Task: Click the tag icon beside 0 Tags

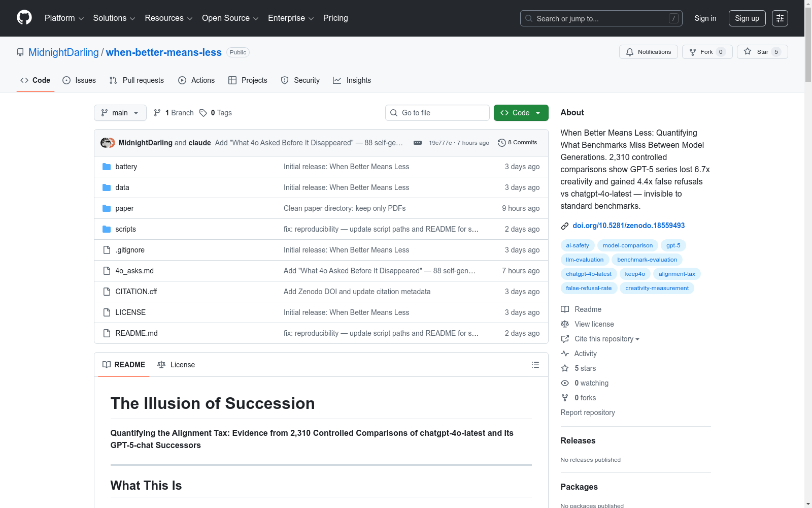Action: 203,113
